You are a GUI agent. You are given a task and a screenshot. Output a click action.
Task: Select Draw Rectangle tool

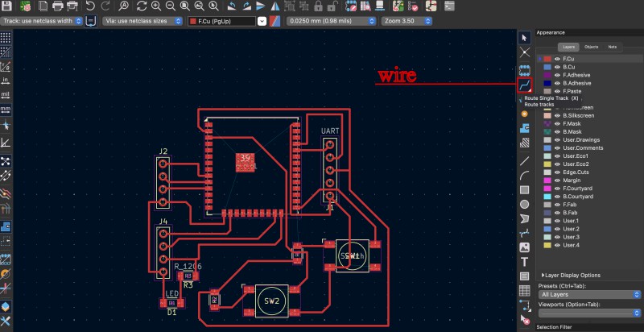pos(525,190)
